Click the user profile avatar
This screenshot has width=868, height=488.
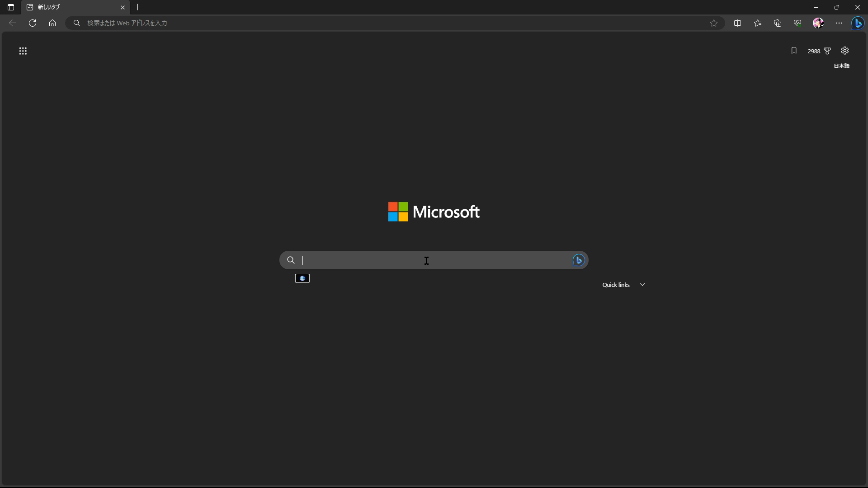818,23
